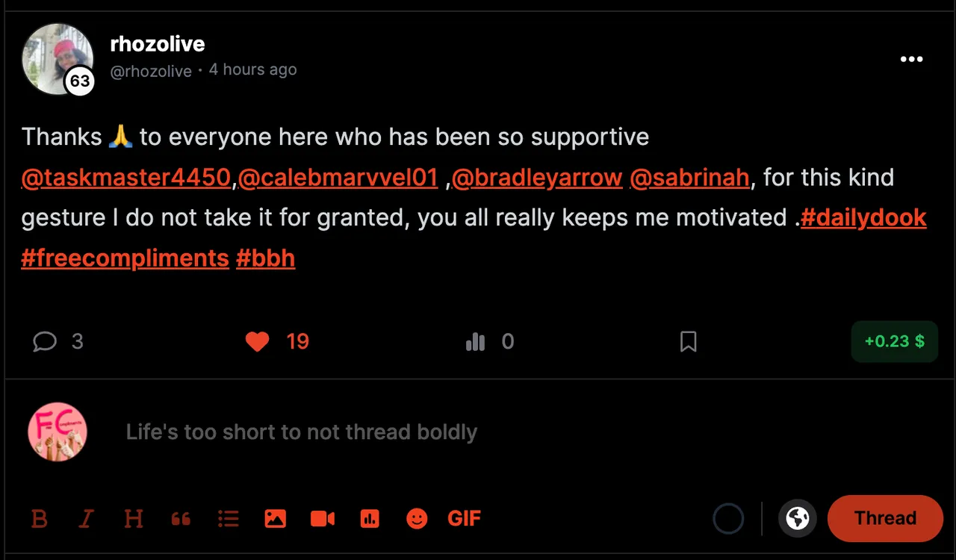Viewport: 956px width, 560px height.
Task: Apply heading format with H icon
Action: pyautogui.click(x=134, y=518)
